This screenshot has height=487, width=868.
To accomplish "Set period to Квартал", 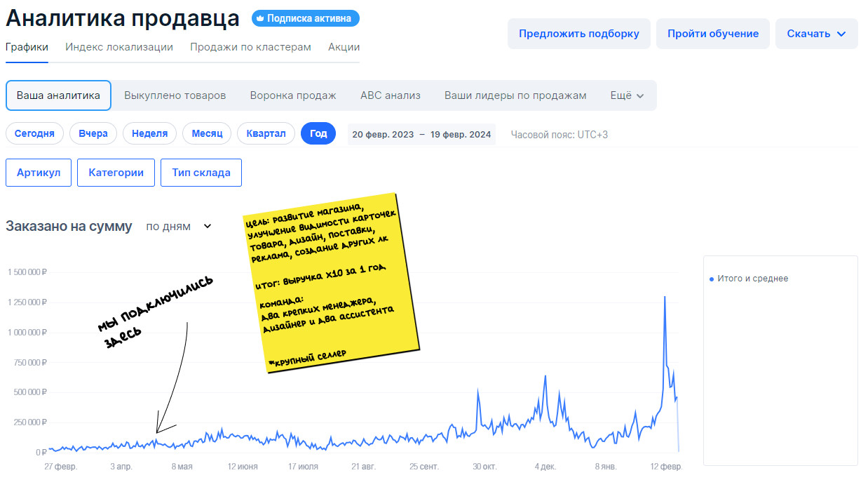I will (x=266, y=133).
